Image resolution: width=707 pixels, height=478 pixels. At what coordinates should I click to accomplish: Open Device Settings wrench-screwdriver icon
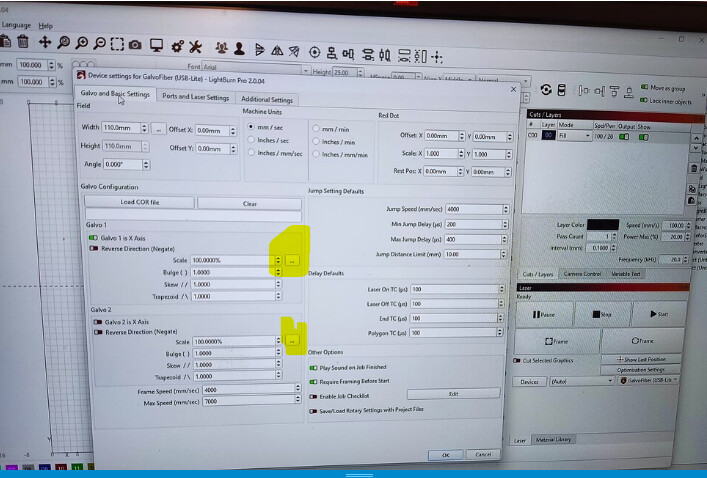195,46
